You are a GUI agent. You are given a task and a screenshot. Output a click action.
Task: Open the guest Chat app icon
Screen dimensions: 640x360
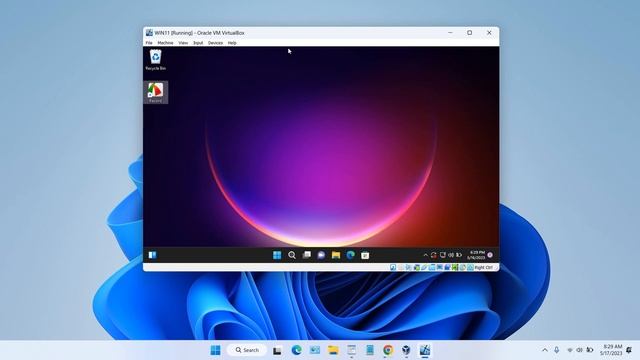[x=321, y=255]
